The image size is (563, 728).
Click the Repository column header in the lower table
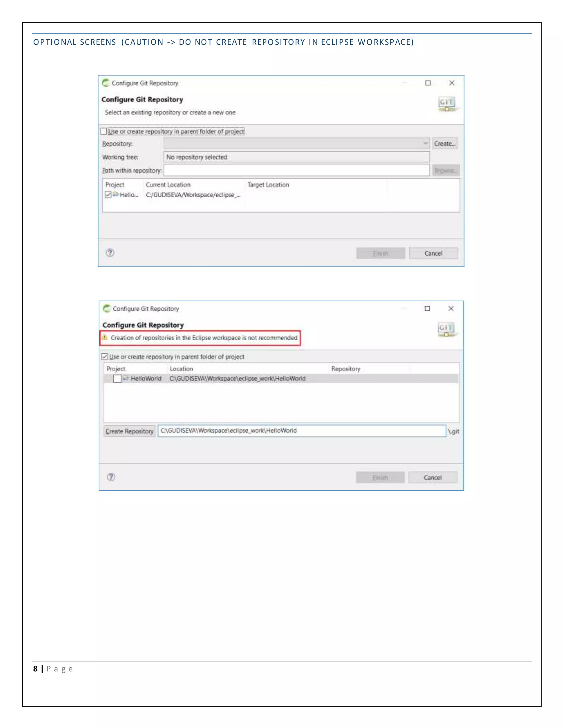[x=346, y=369]
